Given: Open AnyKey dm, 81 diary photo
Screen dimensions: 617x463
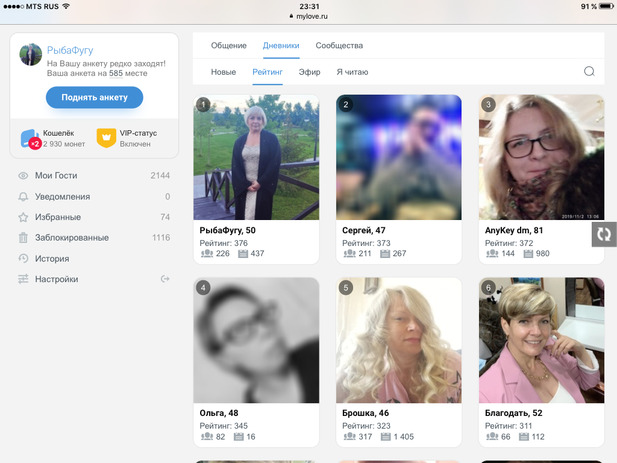Looking at the screenshot, I should [x=541, y=157].
